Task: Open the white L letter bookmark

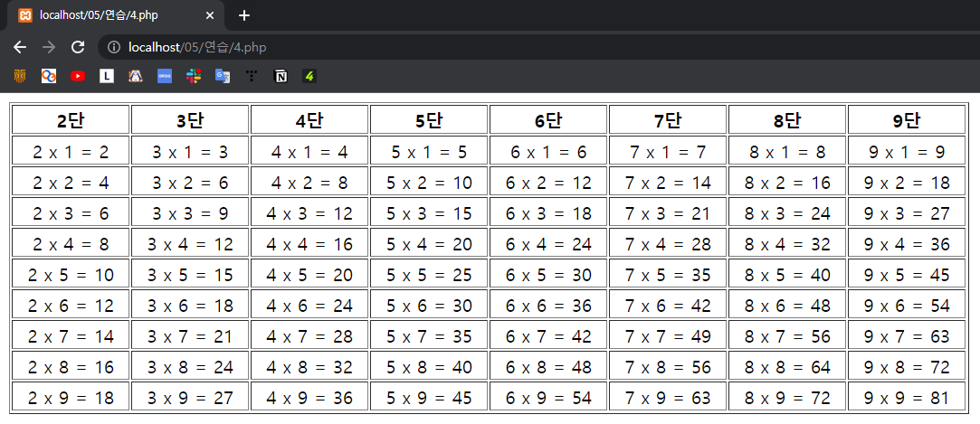Action: (x=107, y=76)
